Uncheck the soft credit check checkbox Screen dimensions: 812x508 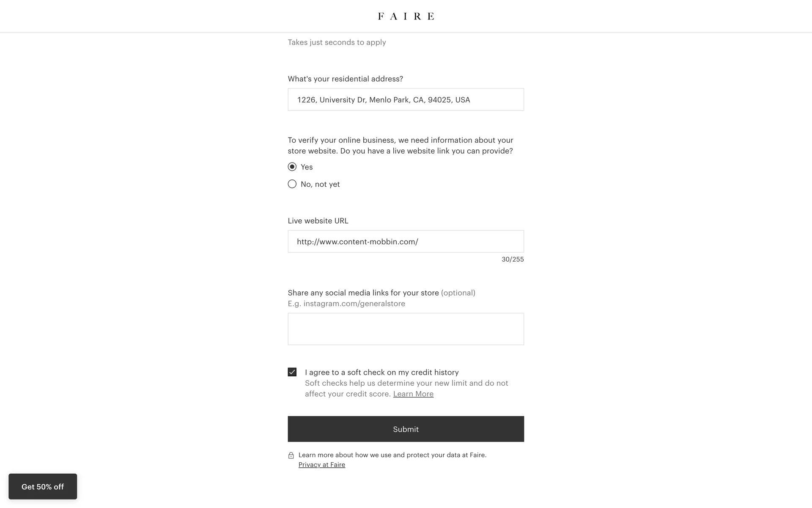[292, 372]
